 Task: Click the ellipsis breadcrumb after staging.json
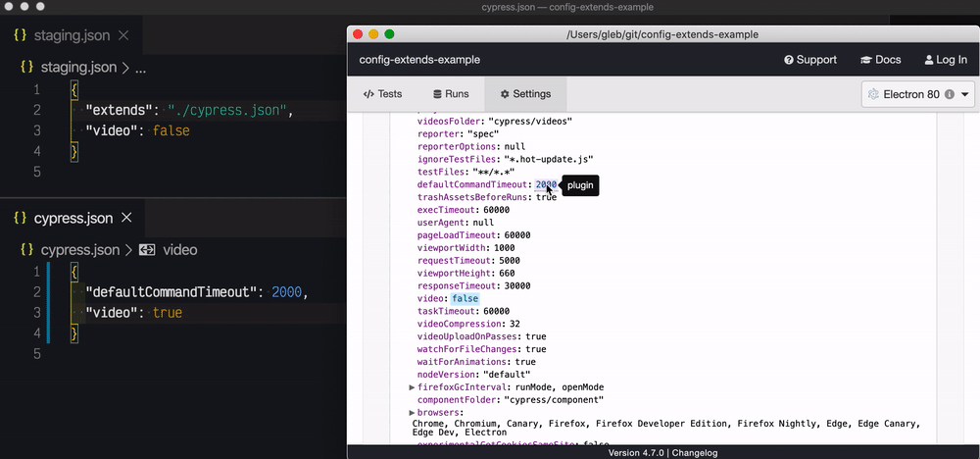coord(140,68)
